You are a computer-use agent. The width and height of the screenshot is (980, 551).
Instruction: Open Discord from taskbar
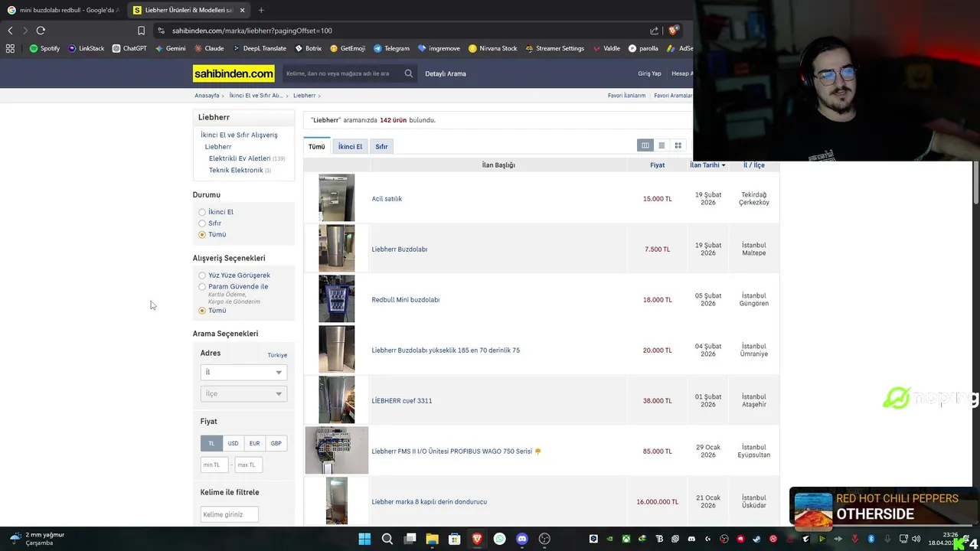pyautogui.click(x=522, y=539)
